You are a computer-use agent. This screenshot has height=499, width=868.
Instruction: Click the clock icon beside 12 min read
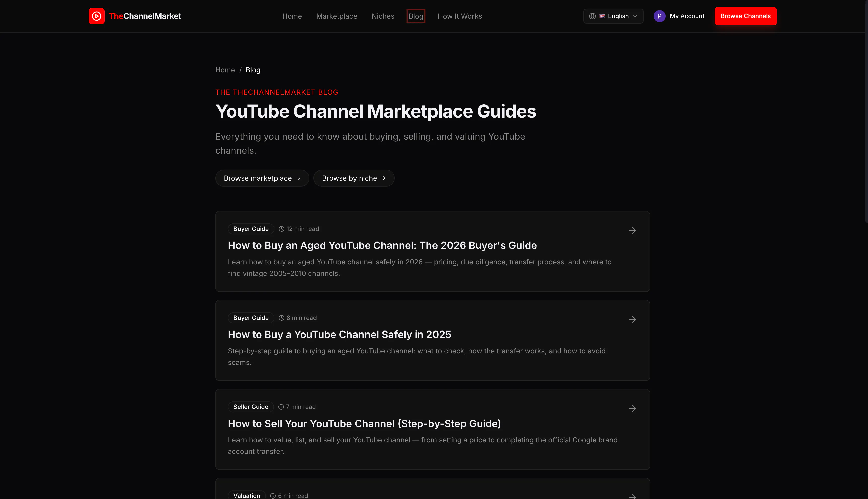click(282, 229)
